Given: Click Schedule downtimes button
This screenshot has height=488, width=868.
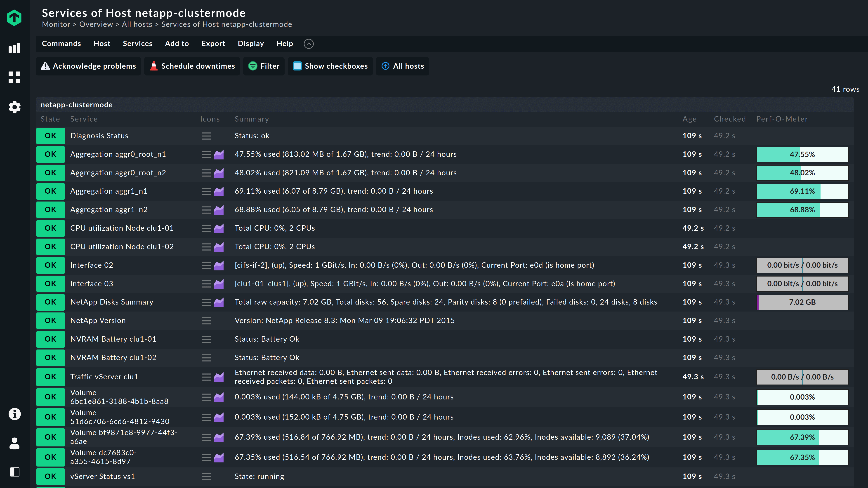Looking at the screenshot, I should (x=192, y=66).
